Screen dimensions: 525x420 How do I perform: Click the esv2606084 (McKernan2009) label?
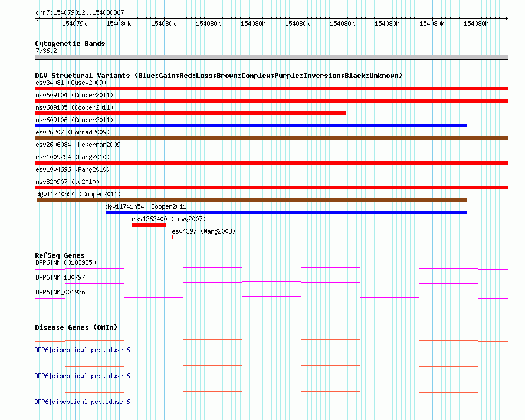coord(80,145)
